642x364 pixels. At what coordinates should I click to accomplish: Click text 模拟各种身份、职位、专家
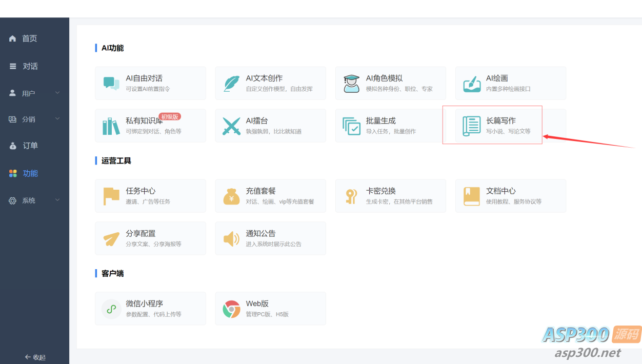[x=399, y=89]
